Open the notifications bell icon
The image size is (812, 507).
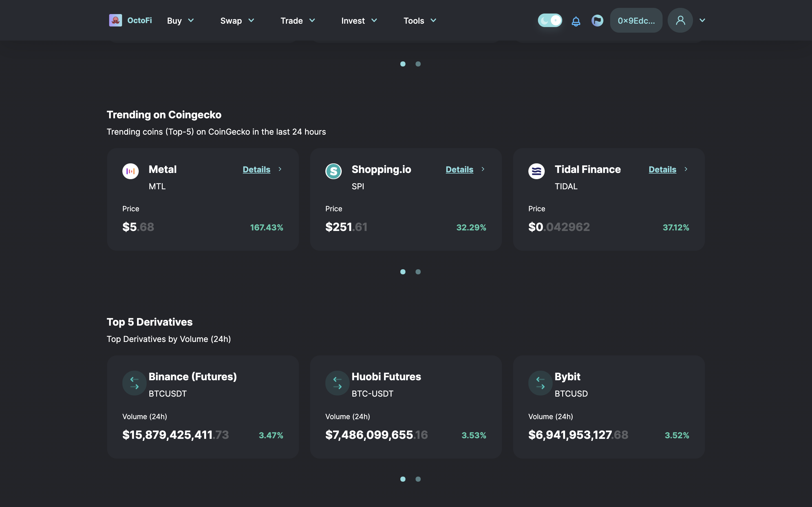[x=576, y=21]
